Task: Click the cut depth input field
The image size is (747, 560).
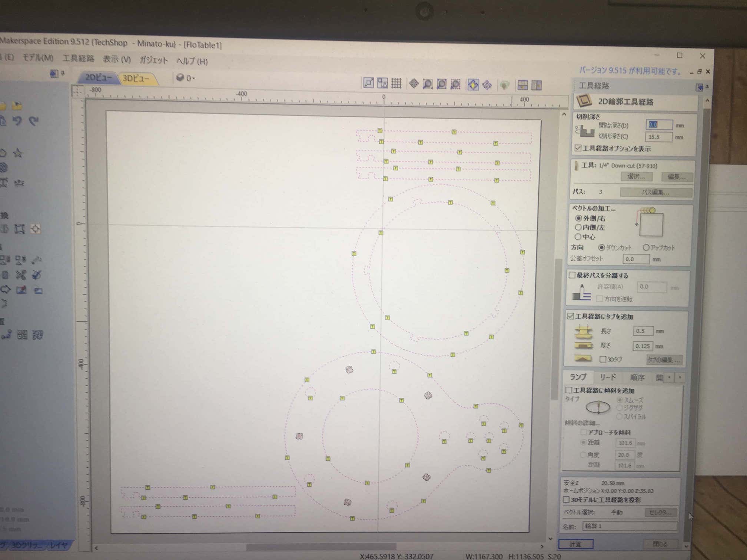Action: [658, 137]
